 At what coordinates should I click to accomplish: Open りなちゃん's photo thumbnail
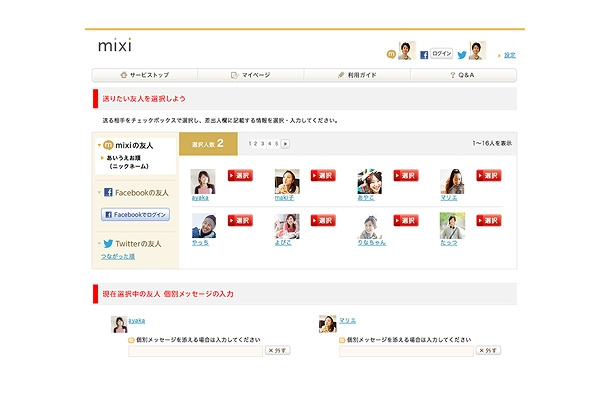[x=370, y=226]
